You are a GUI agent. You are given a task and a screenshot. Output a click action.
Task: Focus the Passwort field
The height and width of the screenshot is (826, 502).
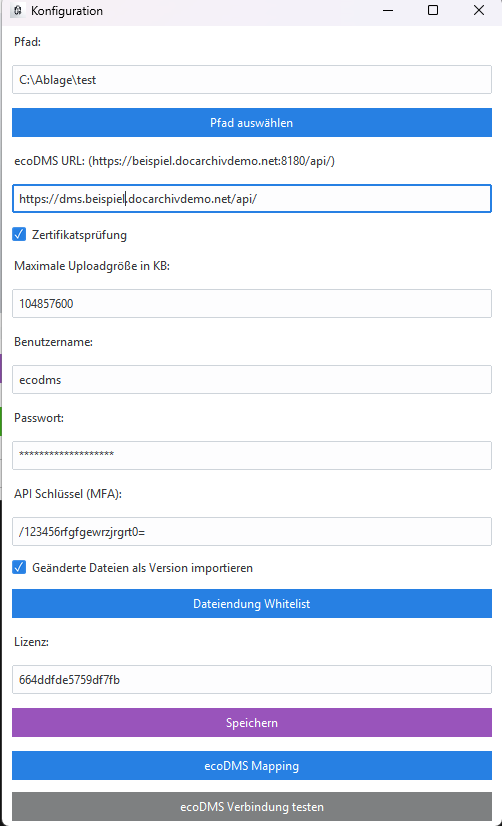pyautogui.click(x=252, y=455)
